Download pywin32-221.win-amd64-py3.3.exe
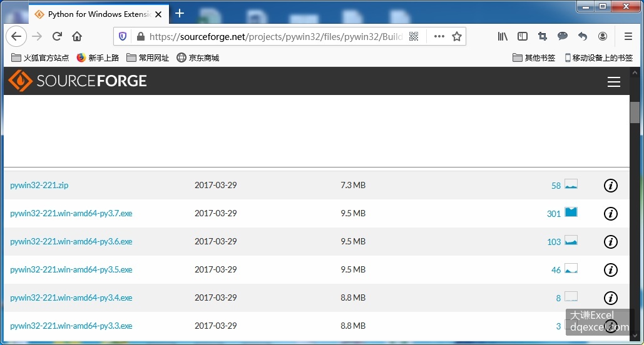Viewport: 644px width, 345px height. [x=71, y=326]
